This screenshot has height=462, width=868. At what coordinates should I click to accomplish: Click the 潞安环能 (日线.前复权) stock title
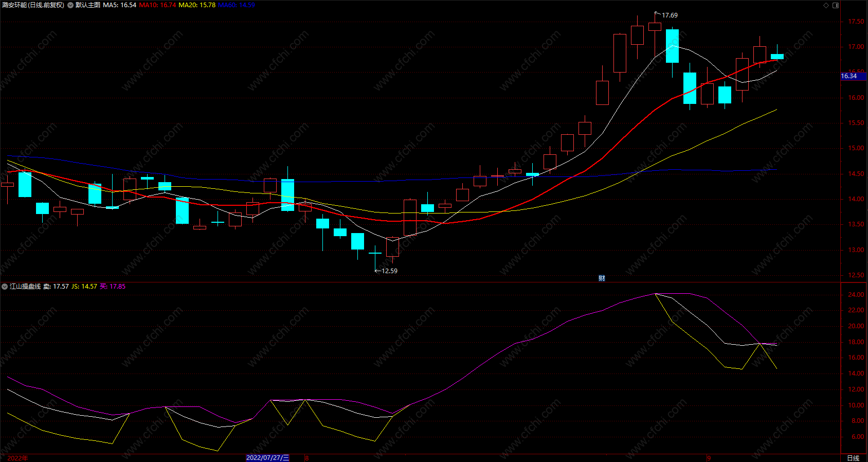(x=33, y=5)
